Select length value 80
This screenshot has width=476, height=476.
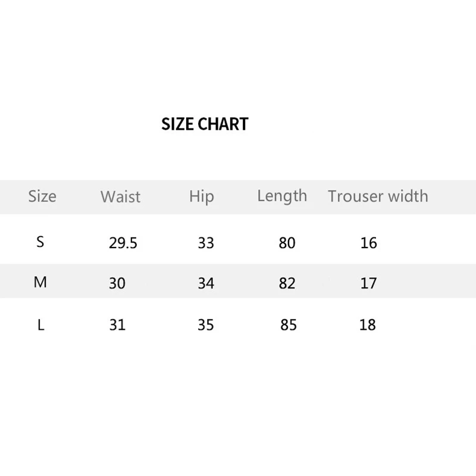287,243
